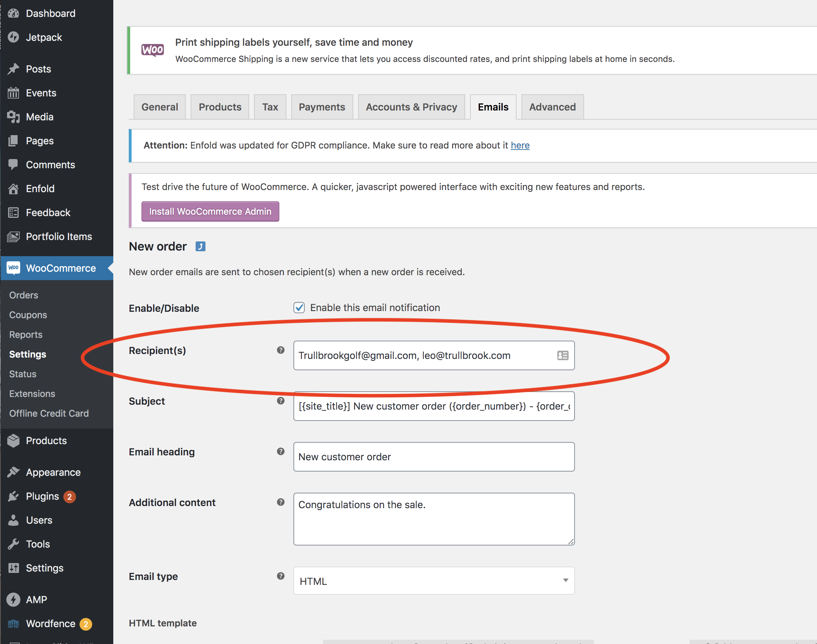Switch to the General settings tab
The height and width of the screenshot is (644, 817).
coord(159,107)
